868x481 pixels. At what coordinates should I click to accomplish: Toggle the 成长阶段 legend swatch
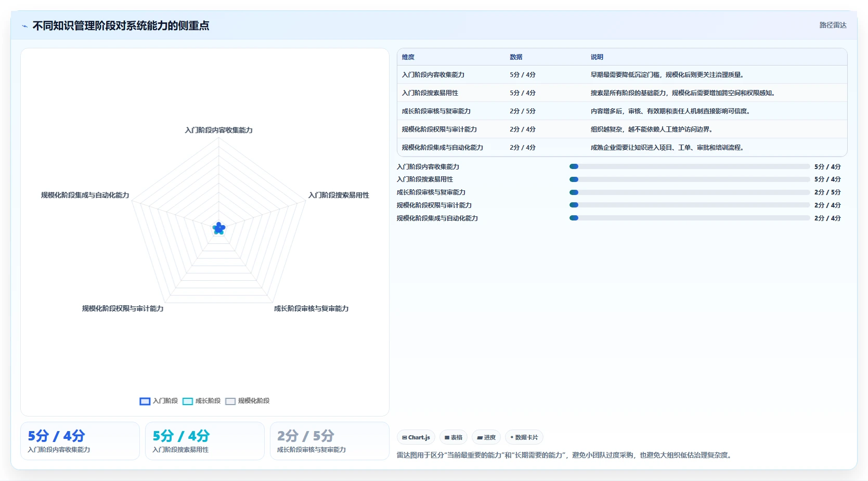(x=188, y=401)
